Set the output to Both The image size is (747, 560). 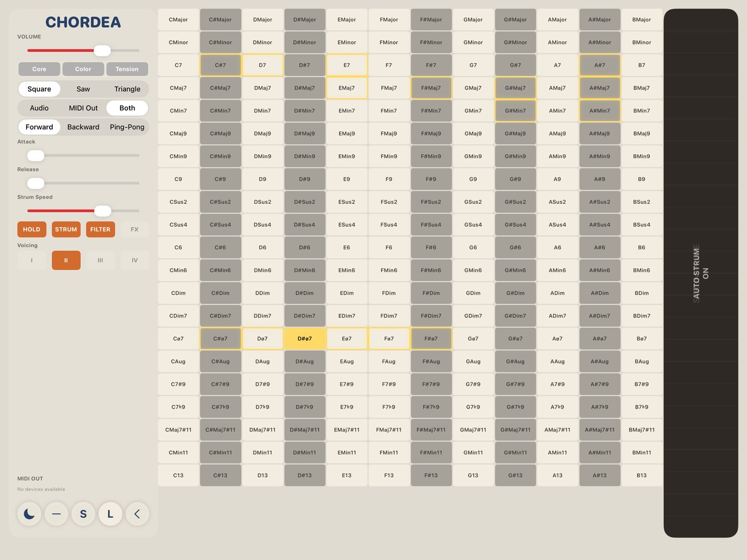[x=127, y=108]
